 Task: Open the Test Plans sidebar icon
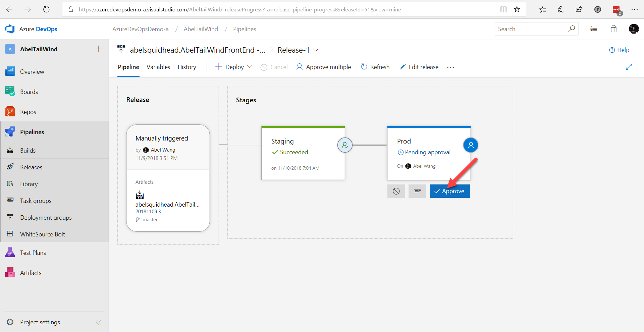[10, 253]
